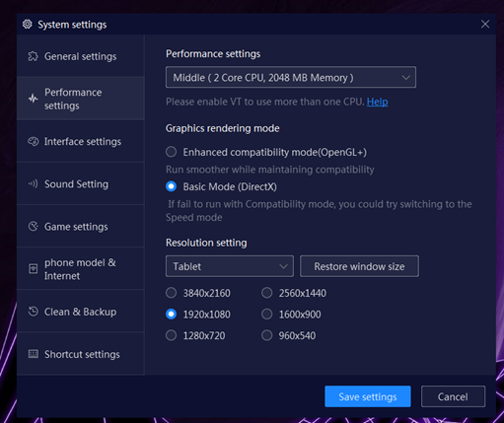Image resolution: width=504 pixels, height=423 pixels.
Task: Open the performance preset dropdown showing Middle
Action: [x=291, y=77]
